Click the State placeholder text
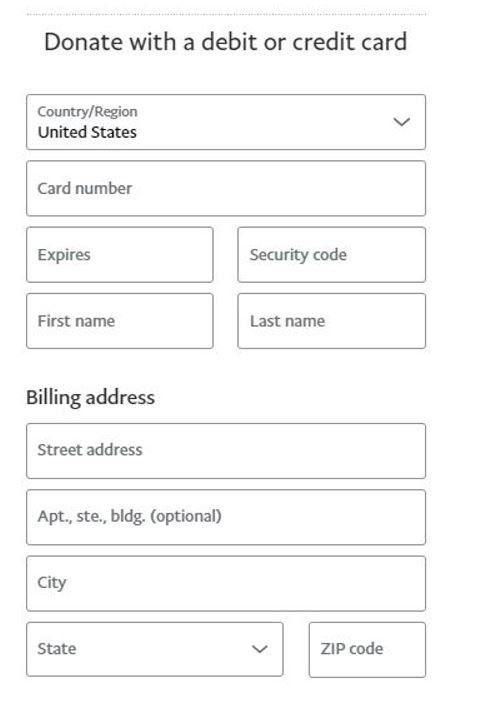Screen dimensions: 477x719 click(x=57, y=649)
